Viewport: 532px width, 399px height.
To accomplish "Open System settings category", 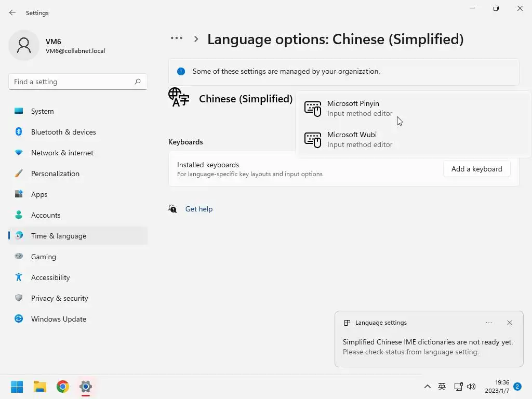I will tap(78, 111).
